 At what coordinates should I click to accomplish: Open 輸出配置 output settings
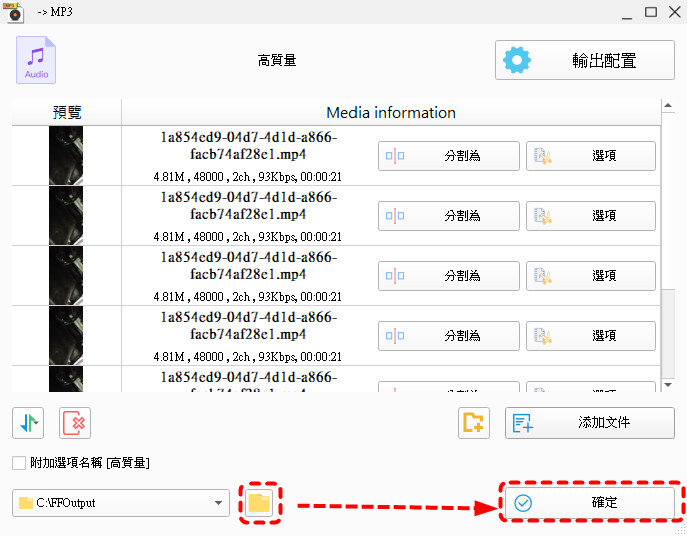click(584, 60)
